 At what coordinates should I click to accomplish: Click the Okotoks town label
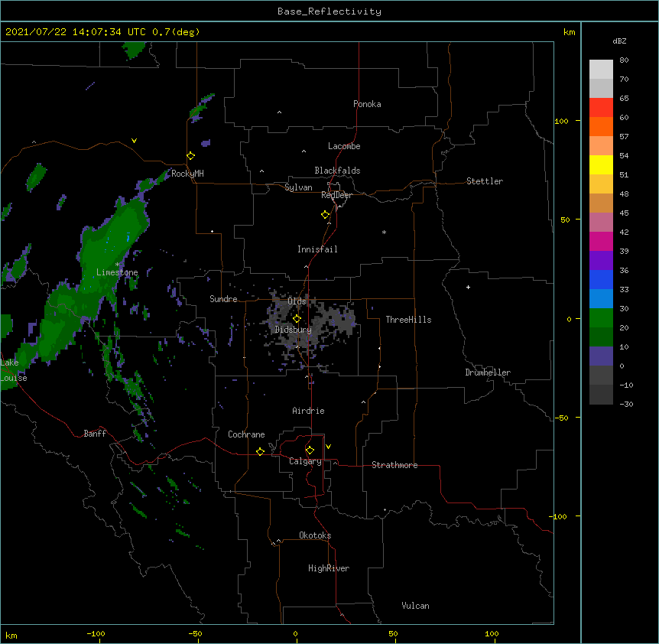315,535
